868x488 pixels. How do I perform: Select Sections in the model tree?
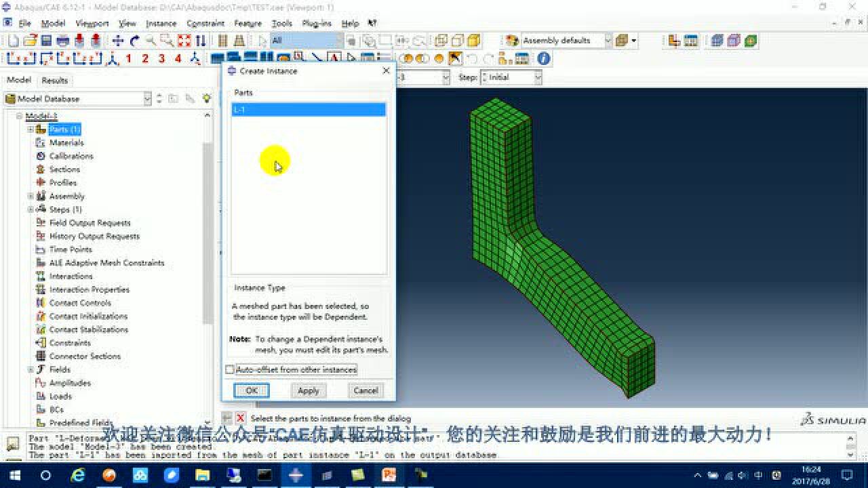(x=64, y=169)
